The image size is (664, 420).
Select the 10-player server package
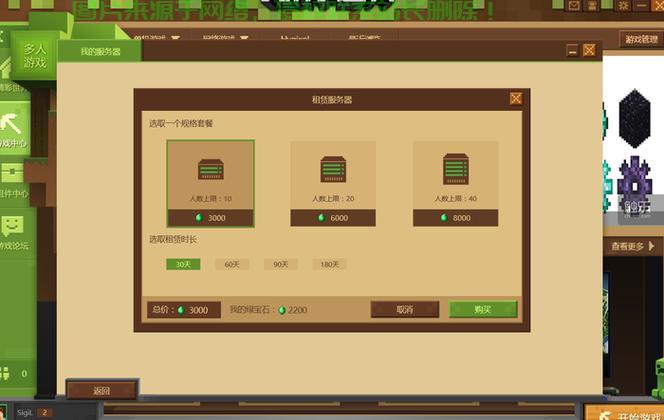click(210, 184)
